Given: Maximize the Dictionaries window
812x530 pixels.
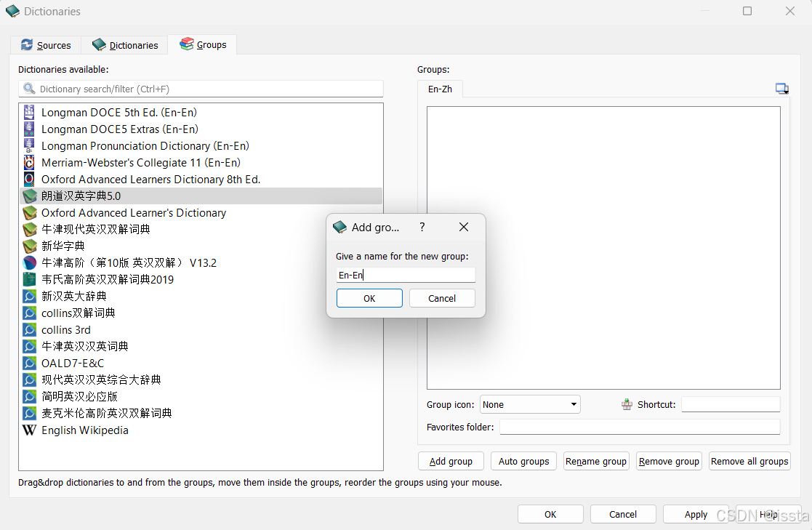Looking at the screenshot, I should (747, 11).
